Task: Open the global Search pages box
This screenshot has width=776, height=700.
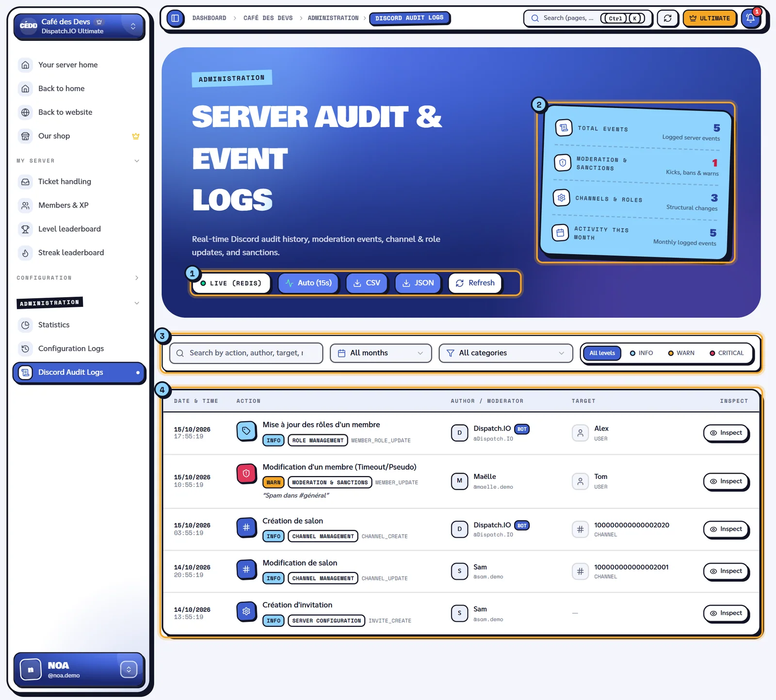Action: pos(588,18)
